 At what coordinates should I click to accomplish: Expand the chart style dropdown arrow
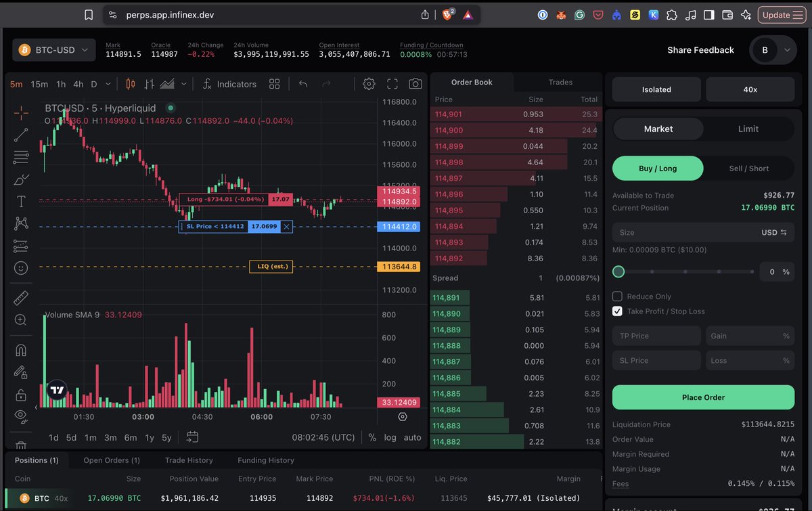(x=184, y=84)
